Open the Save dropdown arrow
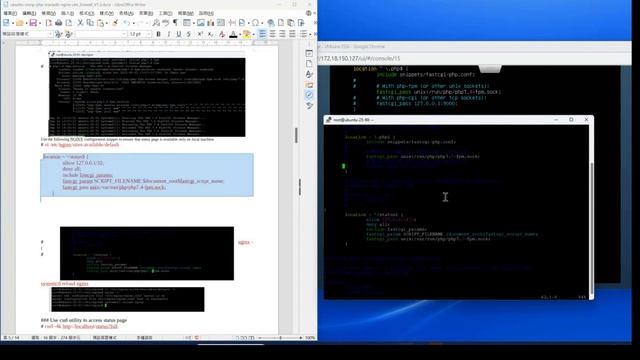 click(x=40, y=23)
